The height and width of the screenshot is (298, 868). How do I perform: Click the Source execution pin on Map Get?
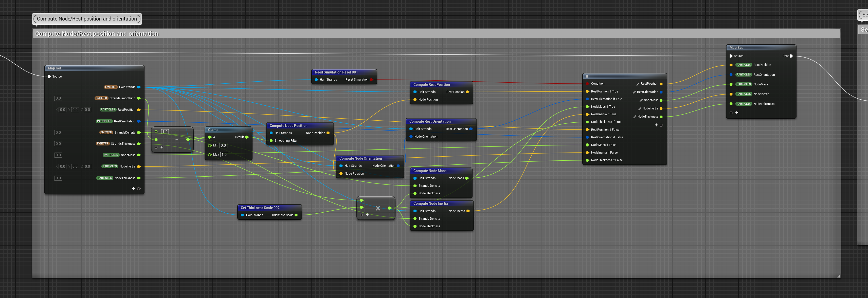[49, 77]
